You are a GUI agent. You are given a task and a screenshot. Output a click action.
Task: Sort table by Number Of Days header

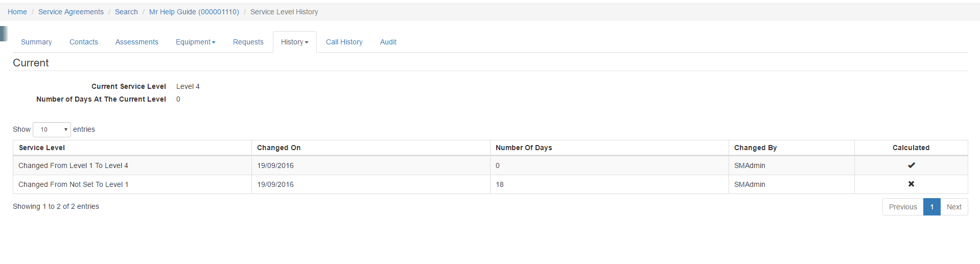coord(523,148)
